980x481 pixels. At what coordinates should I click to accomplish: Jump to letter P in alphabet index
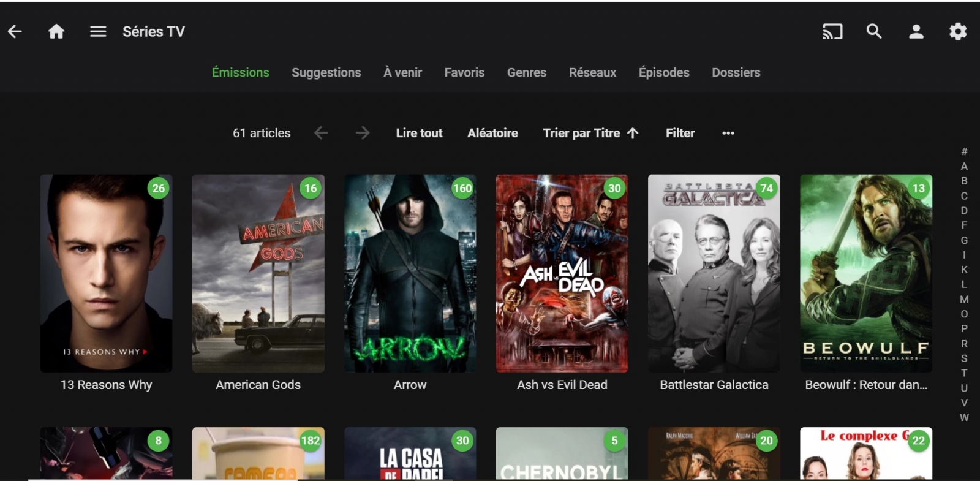(x=964, y=328)
